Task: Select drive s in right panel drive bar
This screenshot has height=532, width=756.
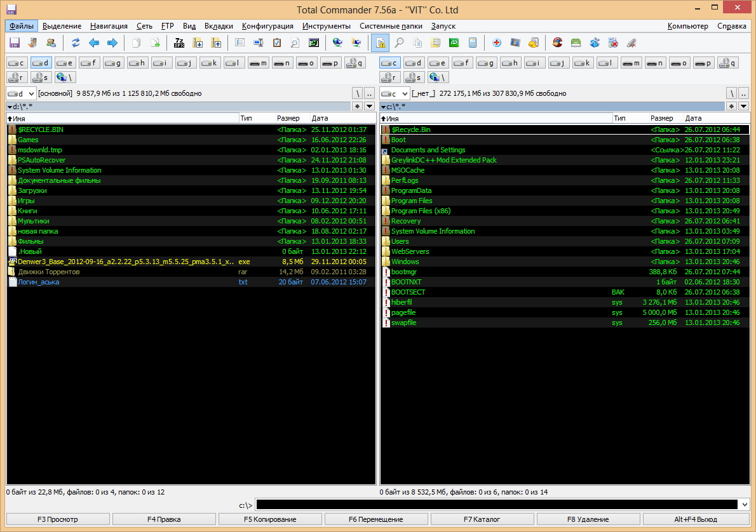Action: coord(414,77)
